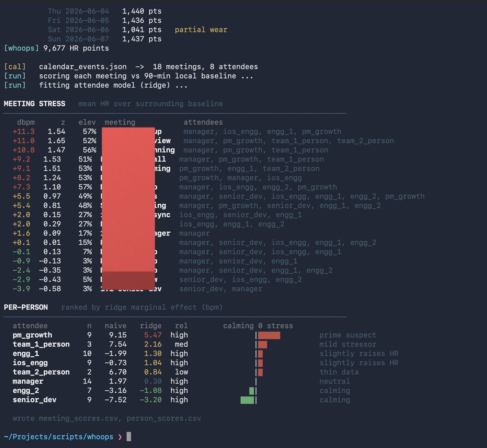
Task: Select 'pm_growth' in the PER-PERSON attendee column
Action: pos(32,335)
